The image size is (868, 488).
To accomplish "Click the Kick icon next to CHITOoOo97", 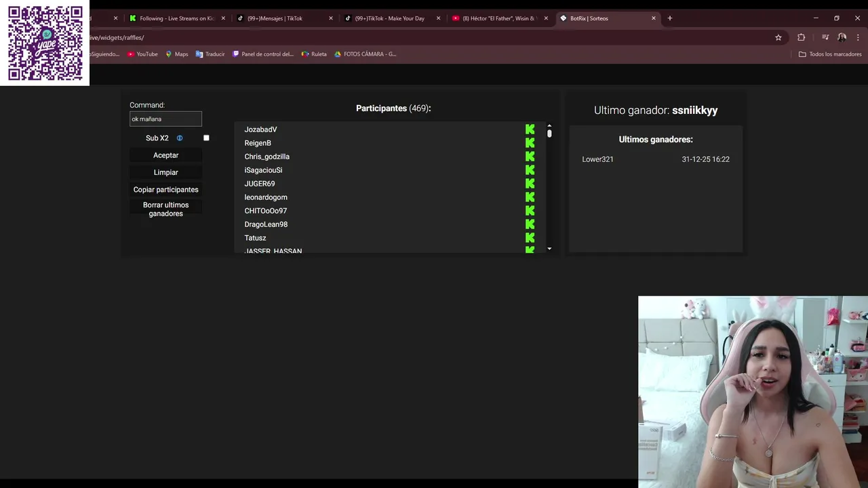I will pos(530,211).
